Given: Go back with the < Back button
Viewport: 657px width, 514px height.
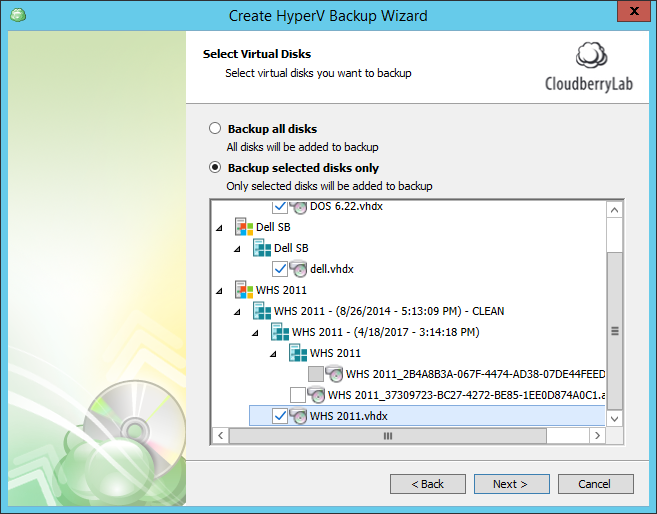Looking at the screenshot, I should [427, 484].
